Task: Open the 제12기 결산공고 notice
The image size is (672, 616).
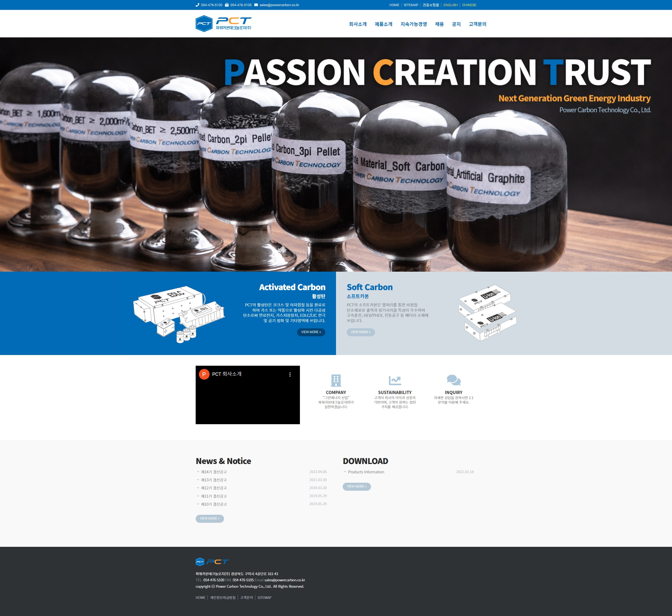Action: point(214,488)
